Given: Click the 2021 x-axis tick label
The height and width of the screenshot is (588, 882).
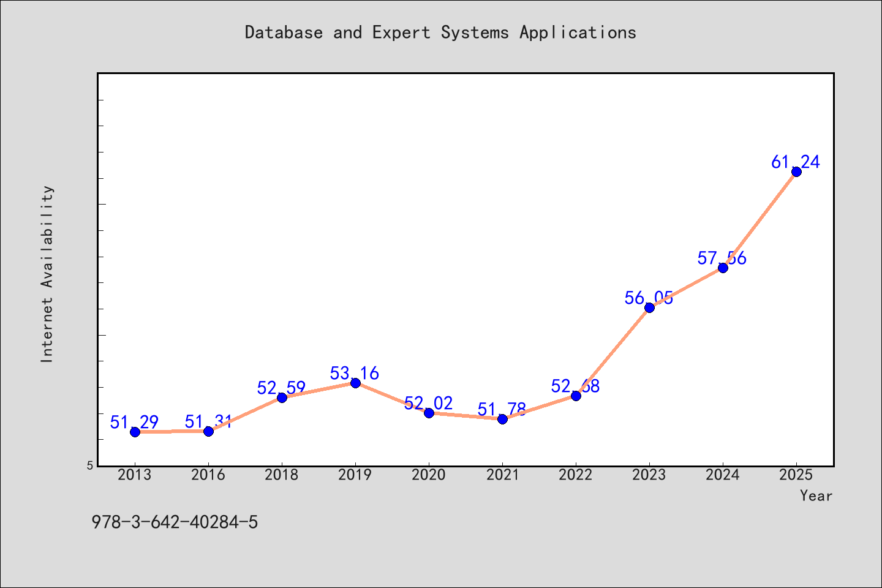Looking at the screenshot, I should click(x=502, y=475).
